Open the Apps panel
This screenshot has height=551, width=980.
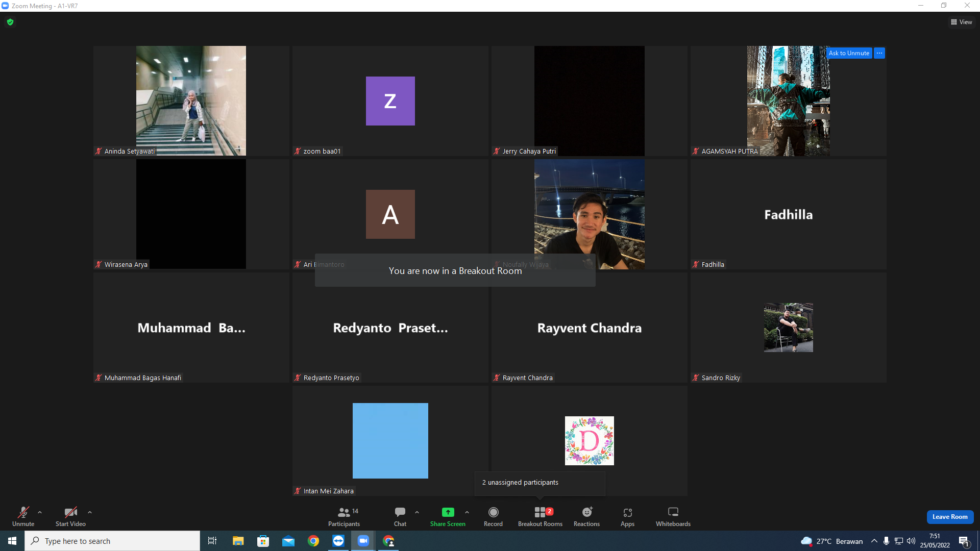click(x=627, y=516)
